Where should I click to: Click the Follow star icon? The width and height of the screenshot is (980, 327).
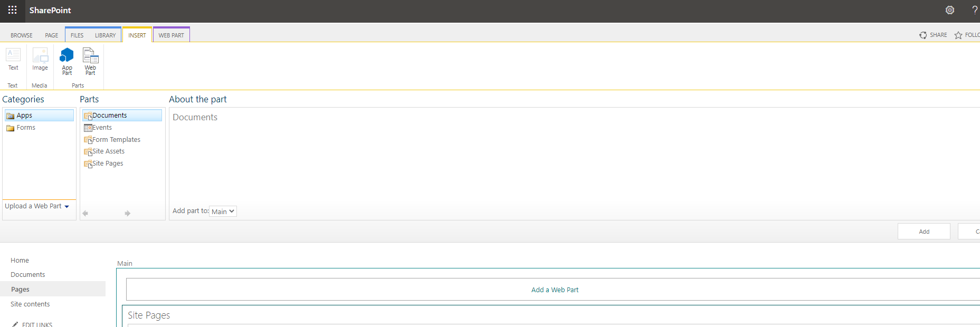(x=958, y=35)
